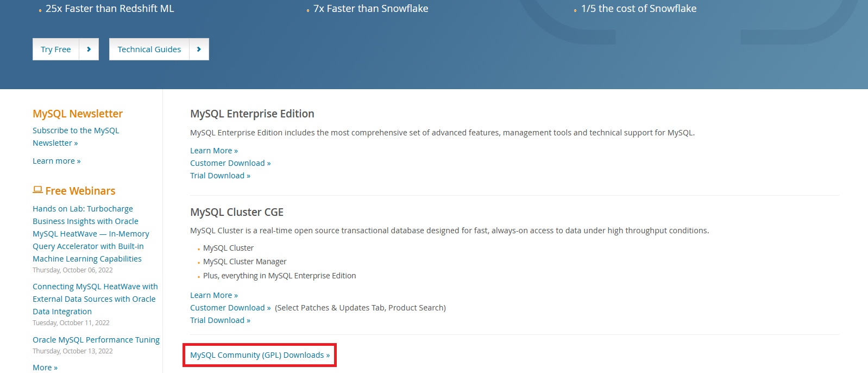The height and width of the screenshot is (373, 868).
Task: Click the Try Free button
Action: (66, 49)
